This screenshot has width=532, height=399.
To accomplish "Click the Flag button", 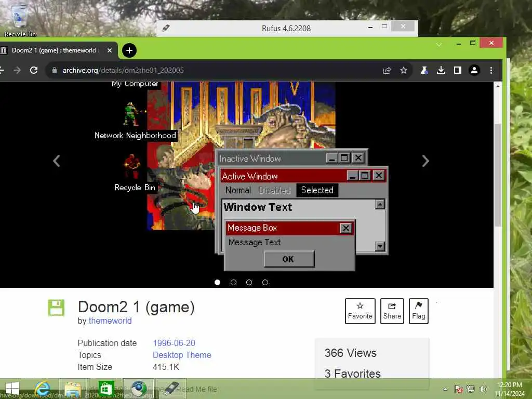I will click(x=418, y=311).
